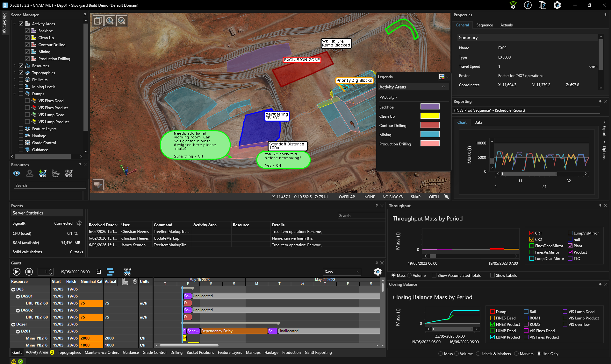This screenshot has width=611, height=364.
Task: Click the 3D view cube icon in viewport
Action: pyautogui.click(x=98, y=21)
